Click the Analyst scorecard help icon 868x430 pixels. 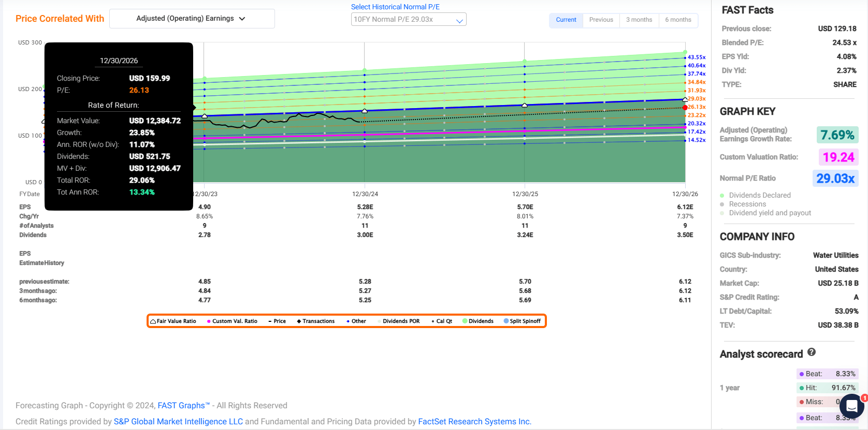pyautogui.click(x=812, y=352)
